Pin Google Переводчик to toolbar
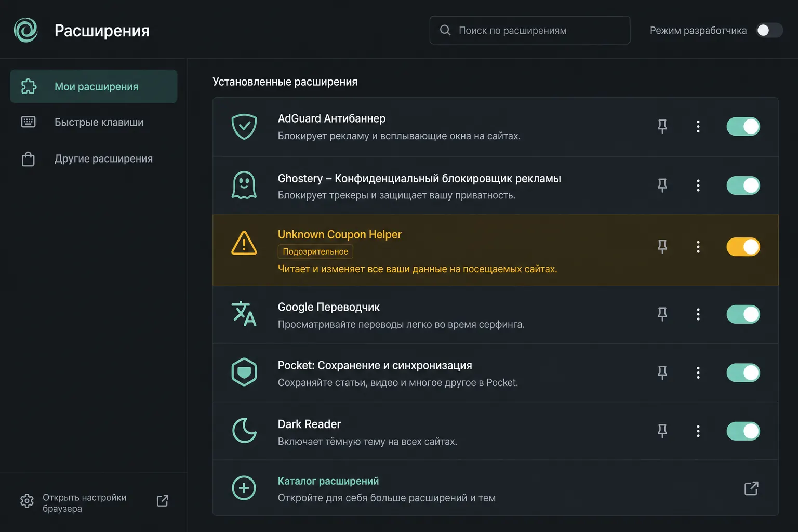The width and height of the screenshot is (798, 532). click(x=662, y=314)
